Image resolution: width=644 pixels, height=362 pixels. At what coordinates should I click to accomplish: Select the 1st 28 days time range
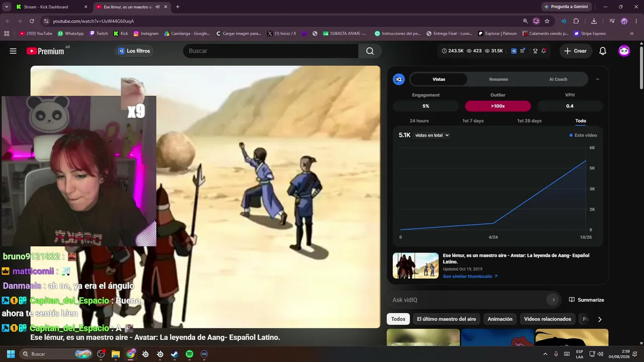tap(529, 121)
